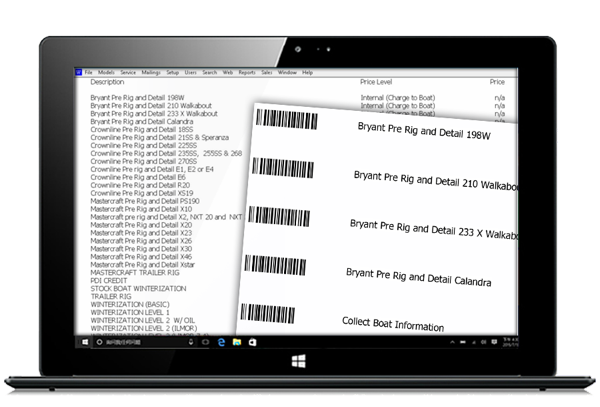Select WINTERIZATION LEVEL 2 (ILMOR) row
600x407 pixels.
pyautogui.click(x=143, y=329)
